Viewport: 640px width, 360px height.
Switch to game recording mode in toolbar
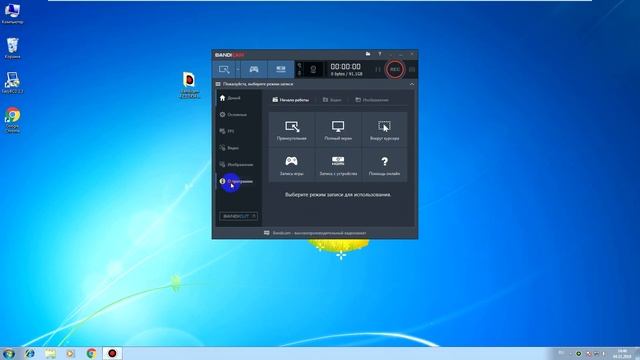click(x=254, y=69)
